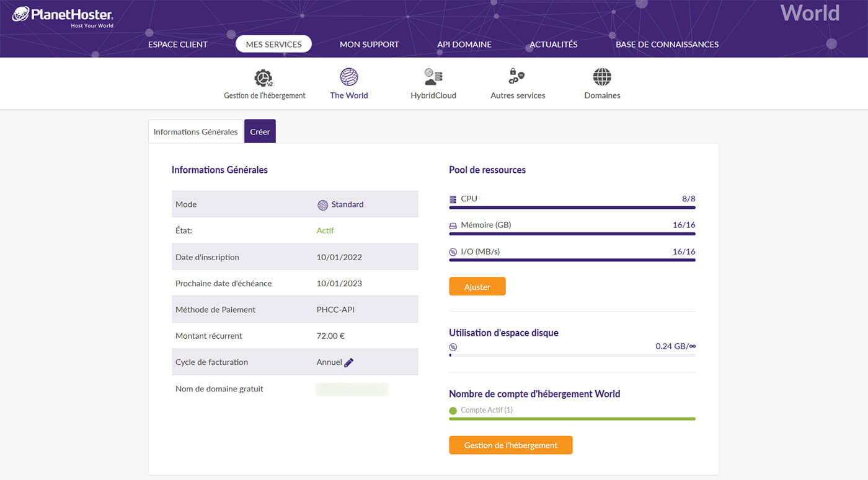Open Gestion de l'hébergement gear icon

(263, 77)
